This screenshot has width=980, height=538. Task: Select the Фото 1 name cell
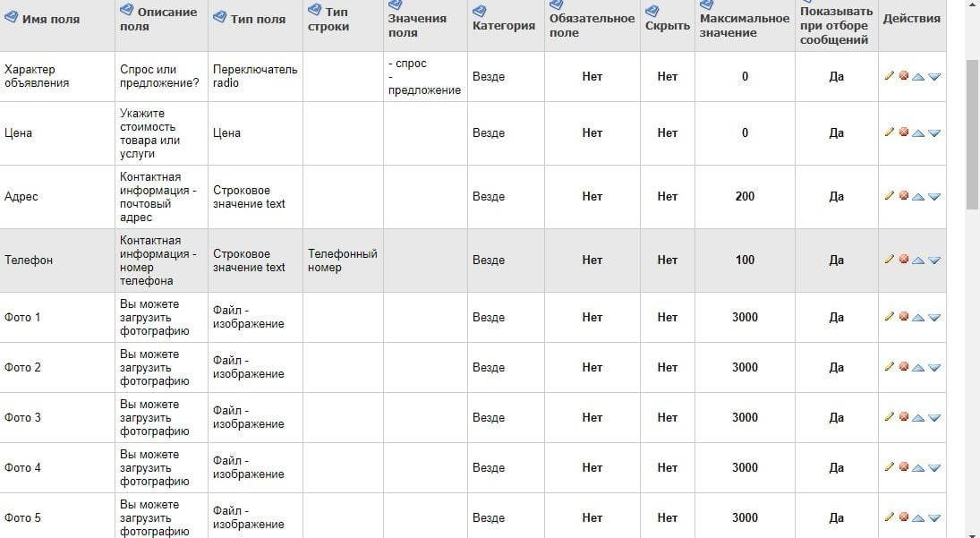(57, 317)
